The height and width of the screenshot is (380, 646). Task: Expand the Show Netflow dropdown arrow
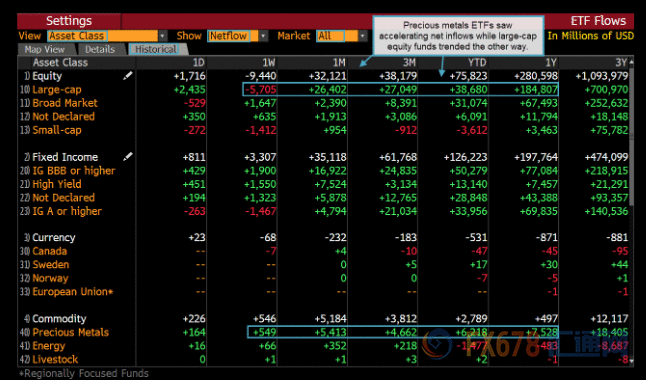click(263, 36)
